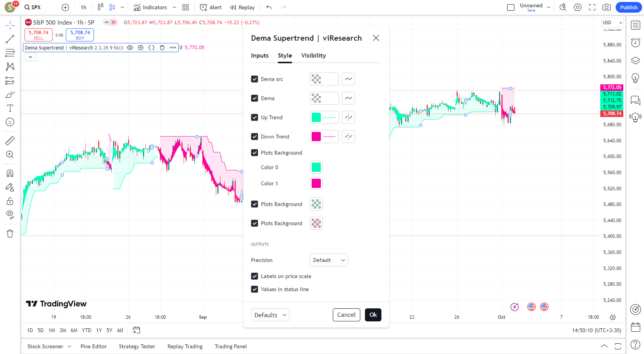The width and height of the screenshot is (644, 354).
Task: Open chart settings gear in top toolbar
Action: (578, 7)
